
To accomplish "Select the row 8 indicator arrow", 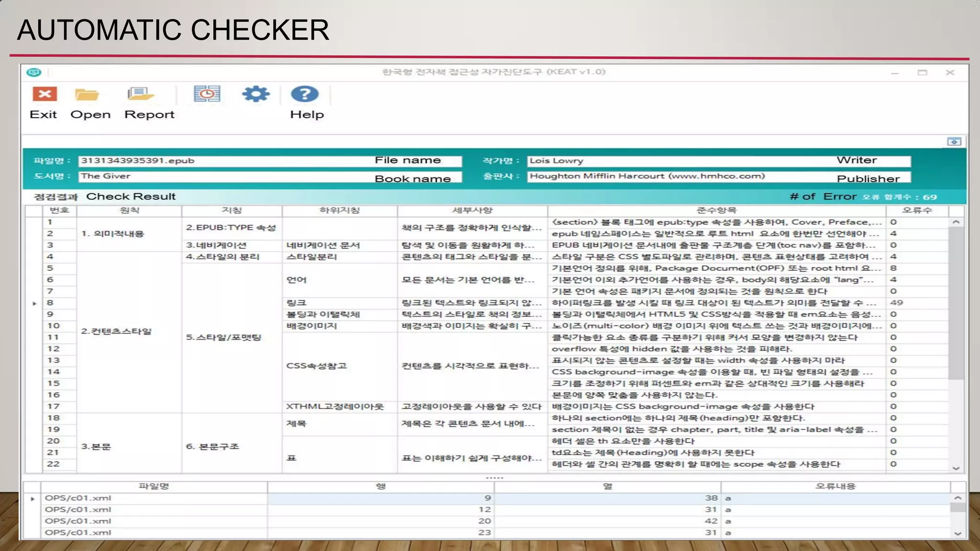I will point(34,303).
